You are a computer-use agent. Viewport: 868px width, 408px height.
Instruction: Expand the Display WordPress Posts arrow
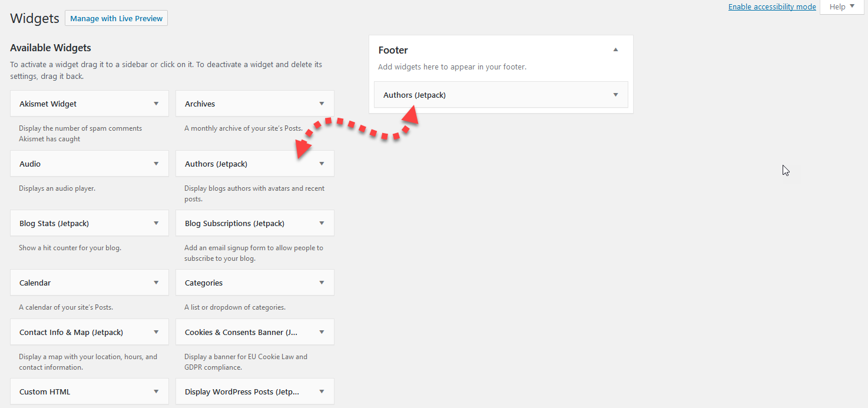tap(322, 392)
